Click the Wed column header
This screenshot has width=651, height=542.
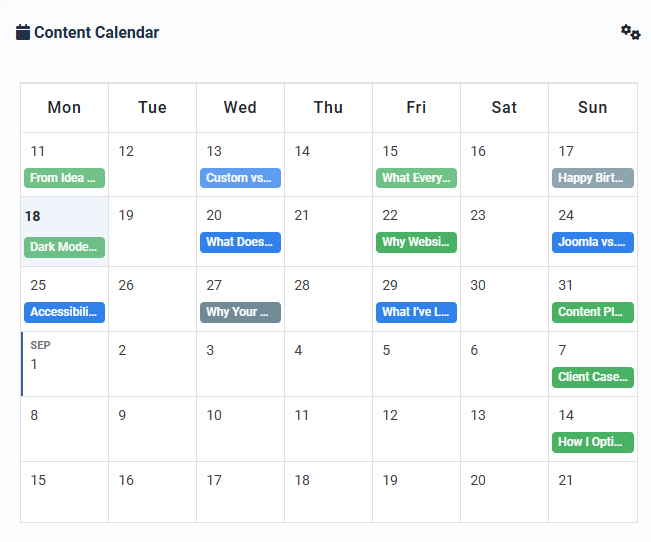pyautogui.click(x=240, y=108)
